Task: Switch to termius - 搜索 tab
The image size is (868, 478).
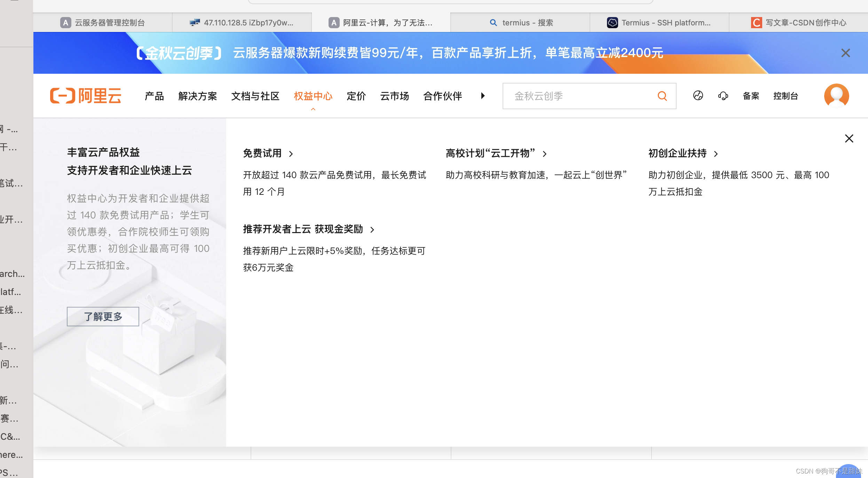Action: [520, 23]
